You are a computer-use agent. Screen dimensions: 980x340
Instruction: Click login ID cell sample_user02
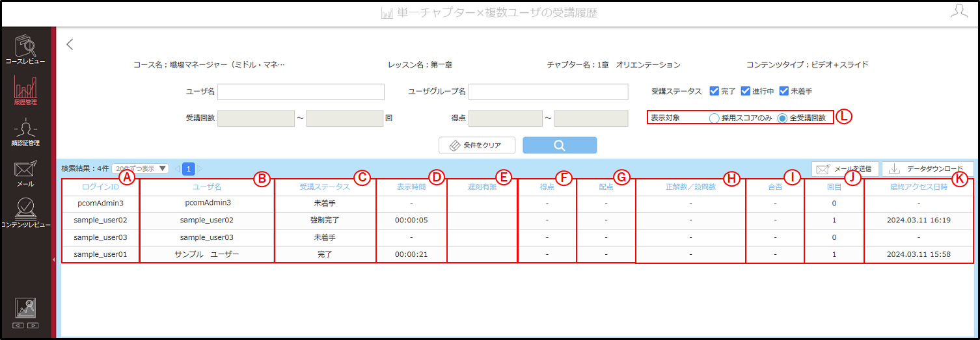[100, 220]
